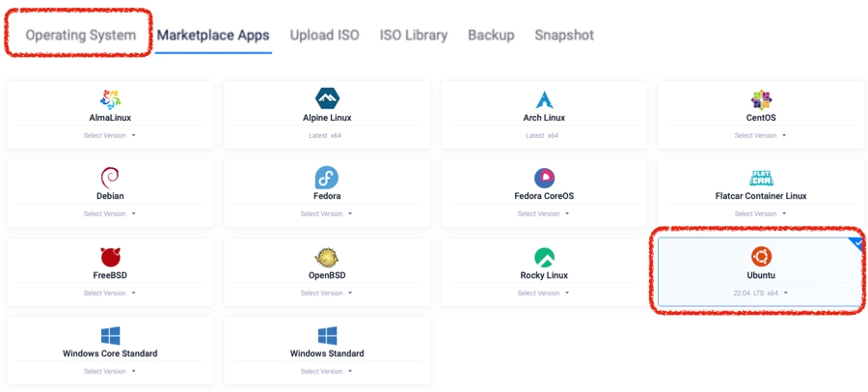Screen dimensions: 868x392
Task: Open Debian Select Version dropdown
Action: (x=110, y=213)
